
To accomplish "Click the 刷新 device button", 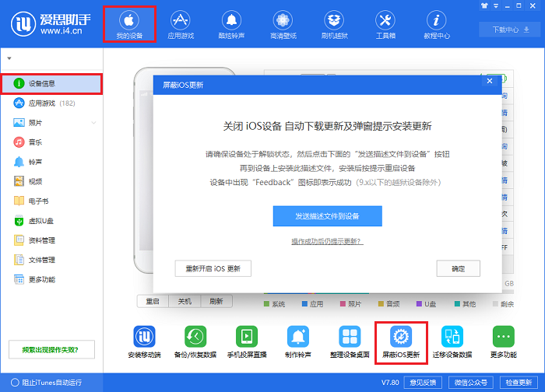I will (216, 301).
